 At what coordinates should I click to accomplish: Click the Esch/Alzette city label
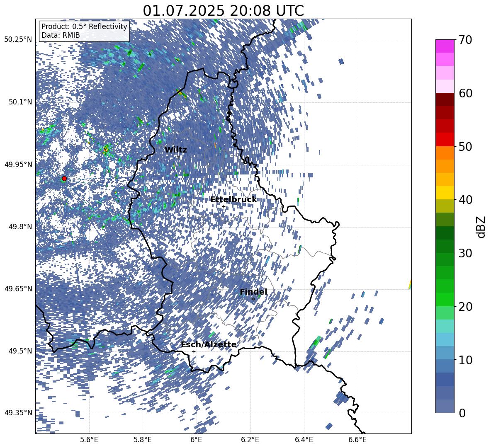click(x=209, y=345)
